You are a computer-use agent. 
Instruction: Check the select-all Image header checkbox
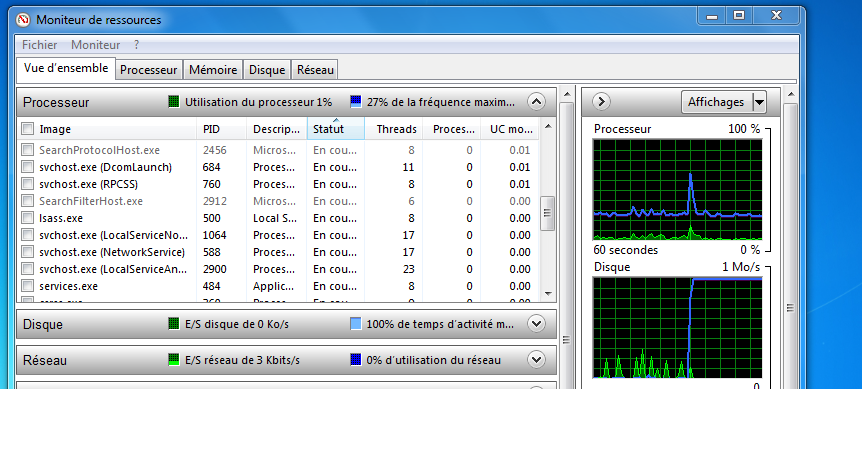click(28, 129)
